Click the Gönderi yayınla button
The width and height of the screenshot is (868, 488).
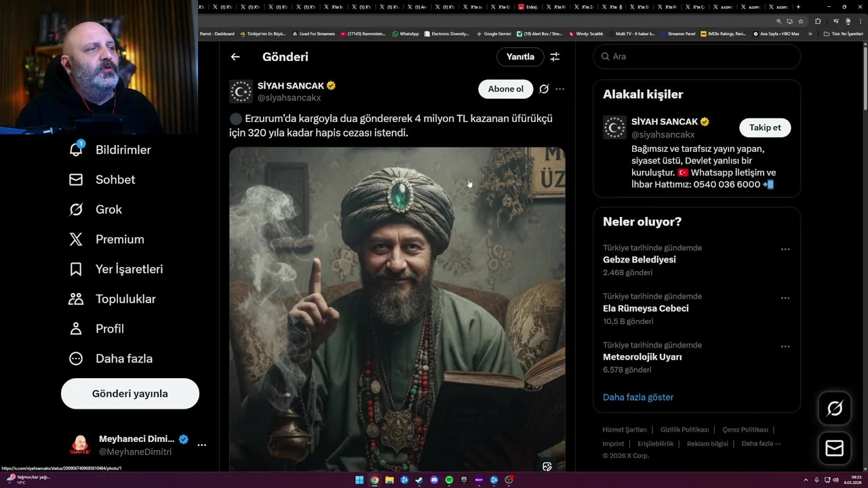[x=130, y=394]
